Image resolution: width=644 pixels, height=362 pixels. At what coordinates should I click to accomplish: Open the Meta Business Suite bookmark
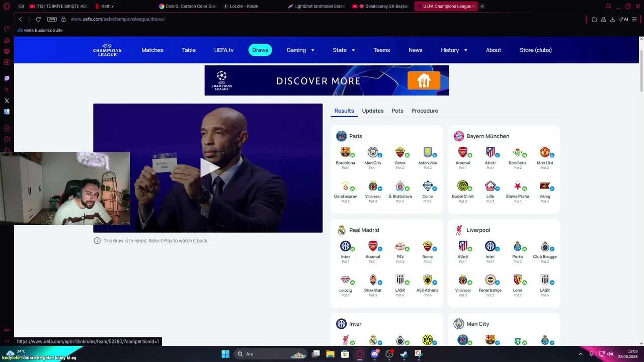40,30
